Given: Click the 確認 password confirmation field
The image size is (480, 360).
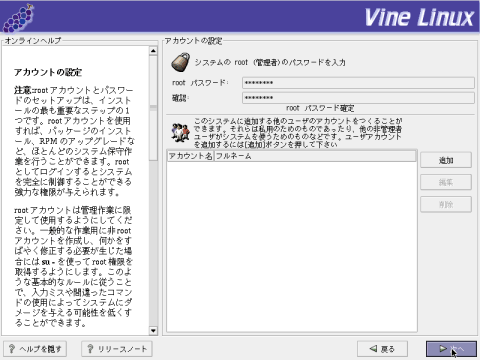Looking at the screenshot, I should pyautogui.click(x=358, y=98).
